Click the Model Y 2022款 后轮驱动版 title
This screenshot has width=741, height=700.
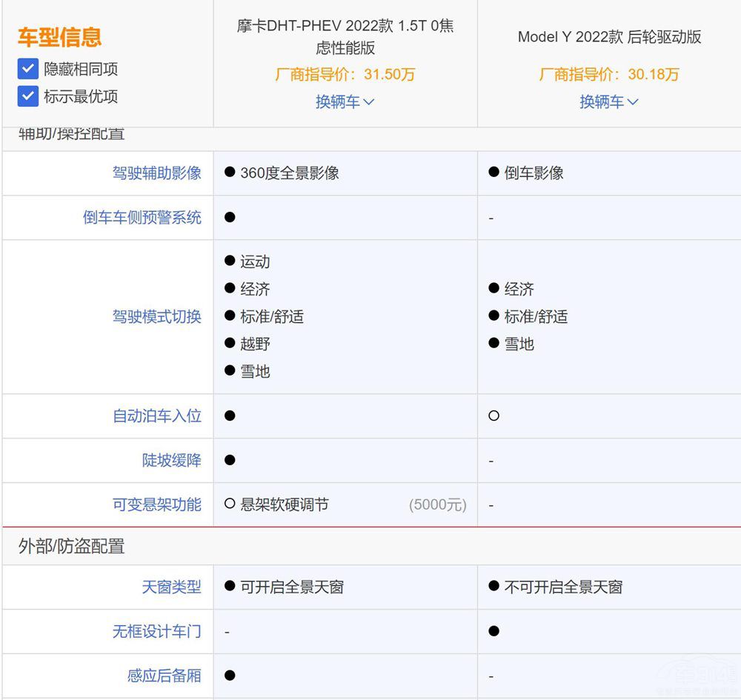(609, 37)
